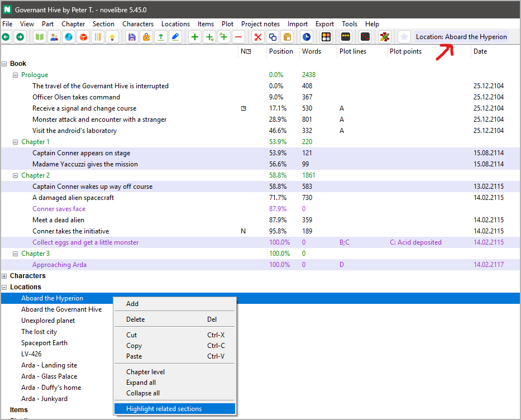Collapse Chapter 2 in the Book tree
Viewport: 521px width, 420px height.
(x=15, y=175)
